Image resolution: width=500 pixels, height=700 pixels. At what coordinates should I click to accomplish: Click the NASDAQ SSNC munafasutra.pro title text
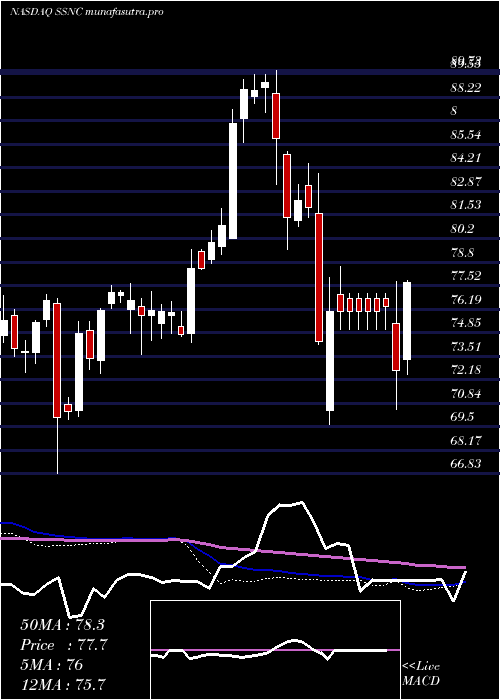coord(86,12)
